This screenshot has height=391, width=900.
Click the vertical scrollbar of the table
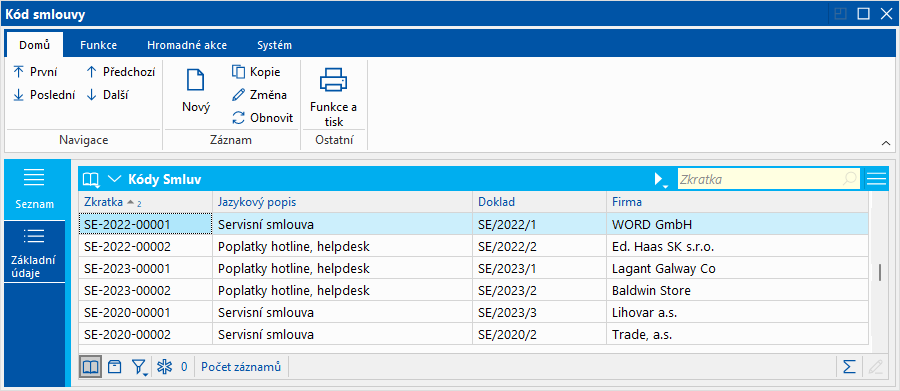[879, 272]
